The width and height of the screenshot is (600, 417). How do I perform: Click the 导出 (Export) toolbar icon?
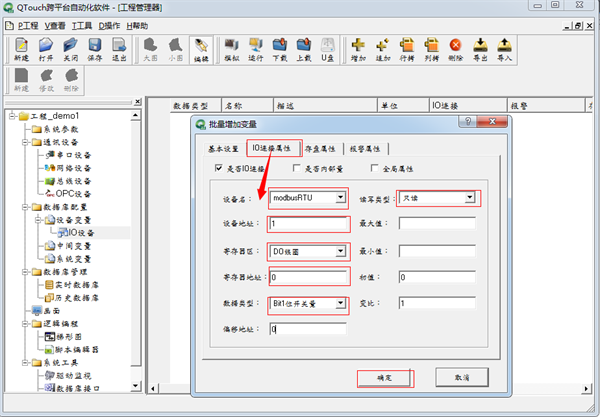tap(480, 49)
